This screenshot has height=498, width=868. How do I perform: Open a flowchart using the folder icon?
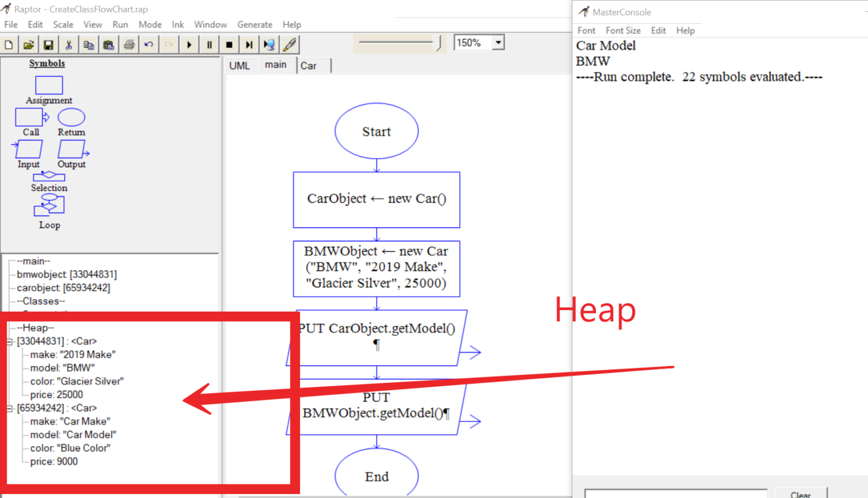(28, 44)
